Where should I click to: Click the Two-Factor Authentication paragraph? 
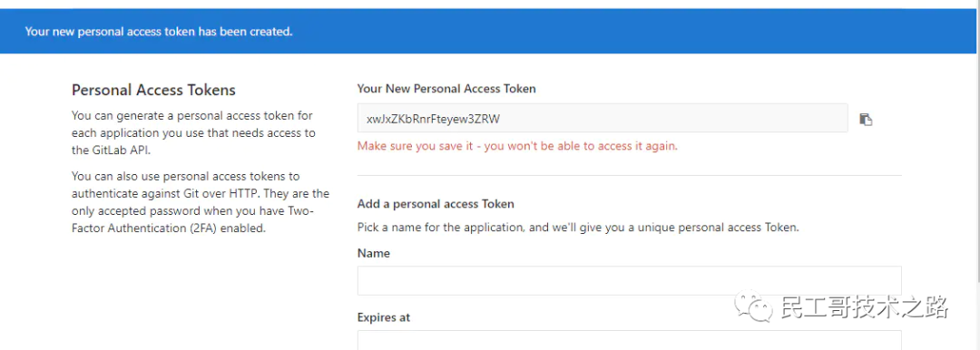(x=201, y=202)
